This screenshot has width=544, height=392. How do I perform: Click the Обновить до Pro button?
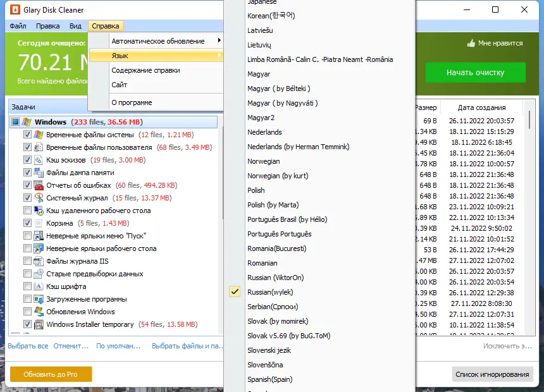51,374
